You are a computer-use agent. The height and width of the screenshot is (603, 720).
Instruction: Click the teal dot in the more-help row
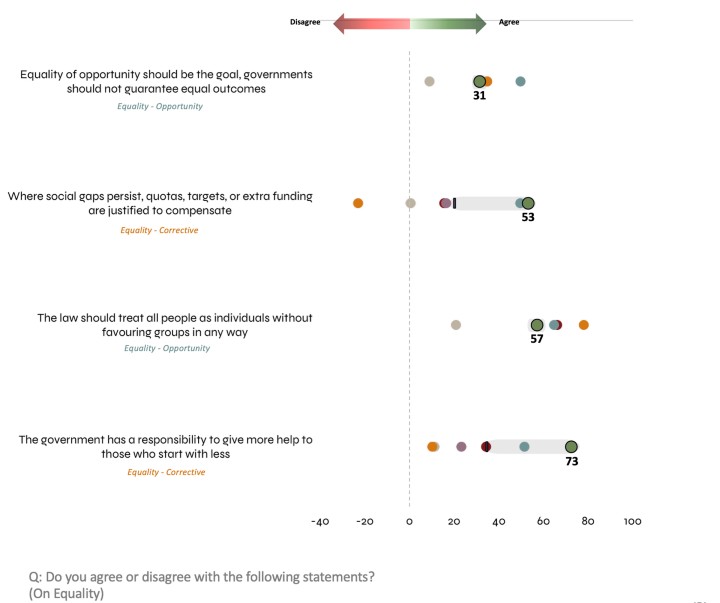[524, 447]
